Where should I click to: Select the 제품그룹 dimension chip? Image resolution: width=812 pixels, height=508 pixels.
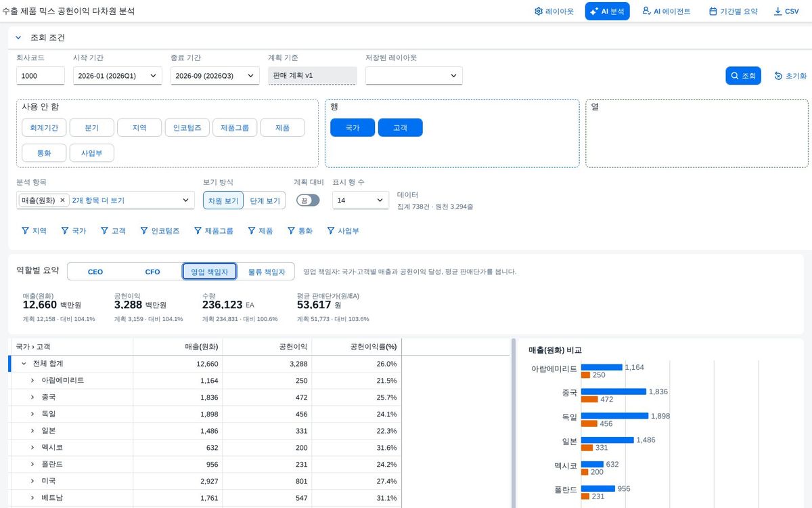235,128
